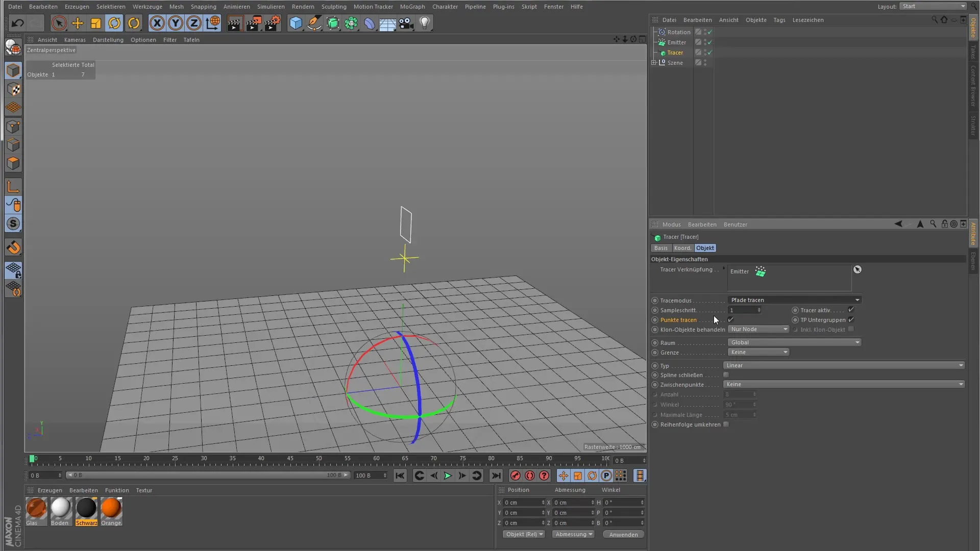Open render settings icon
980x551 pixels.
pos(273,23)
